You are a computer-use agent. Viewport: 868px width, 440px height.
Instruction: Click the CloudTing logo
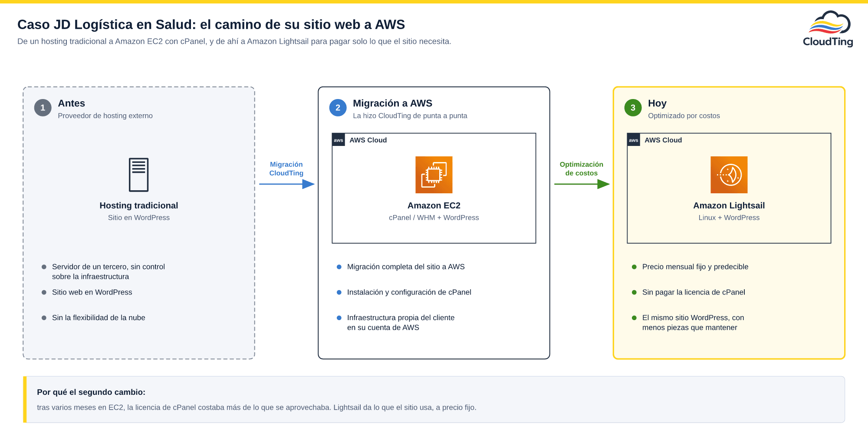click(x=828, y=29)
